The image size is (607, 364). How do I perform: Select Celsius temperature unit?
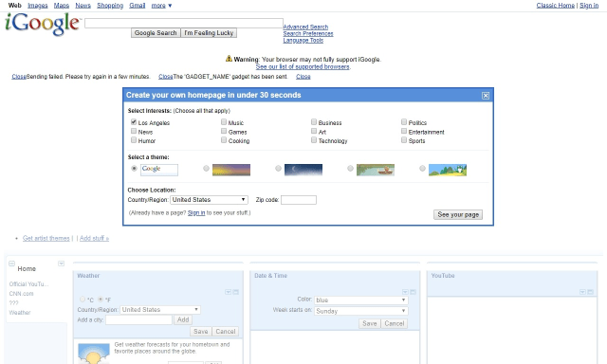pos(83,299)
